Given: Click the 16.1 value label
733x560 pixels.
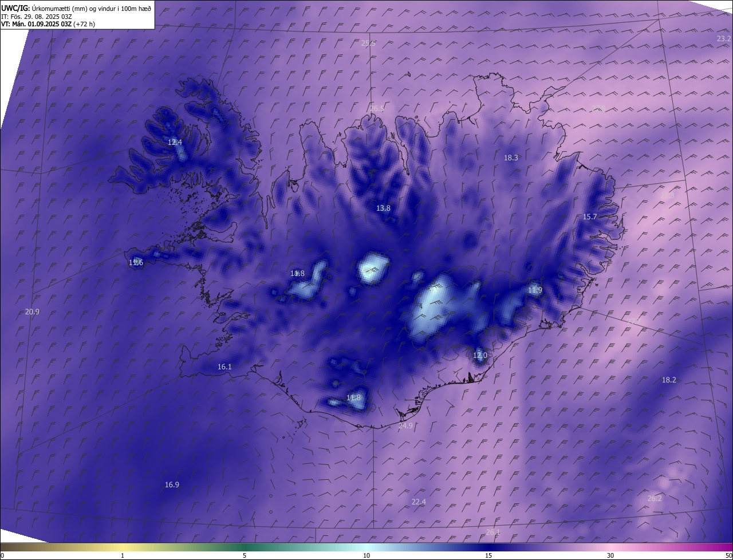Looking at the screenshot, I should point(224,366).
